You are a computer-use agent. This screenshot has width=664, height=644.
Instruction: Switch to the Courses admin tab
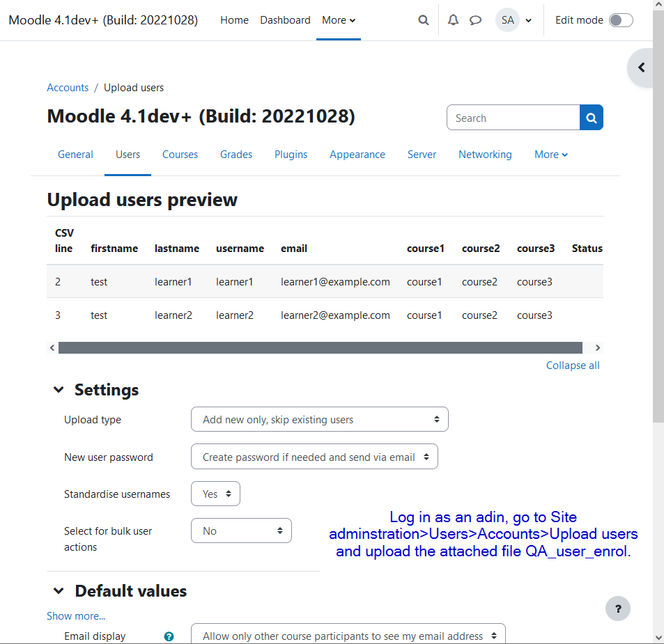180,155
